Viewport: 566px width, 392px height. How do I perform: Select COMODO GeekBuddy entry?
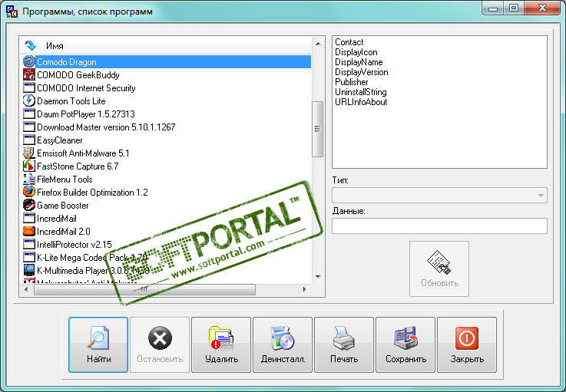(78, 75)
